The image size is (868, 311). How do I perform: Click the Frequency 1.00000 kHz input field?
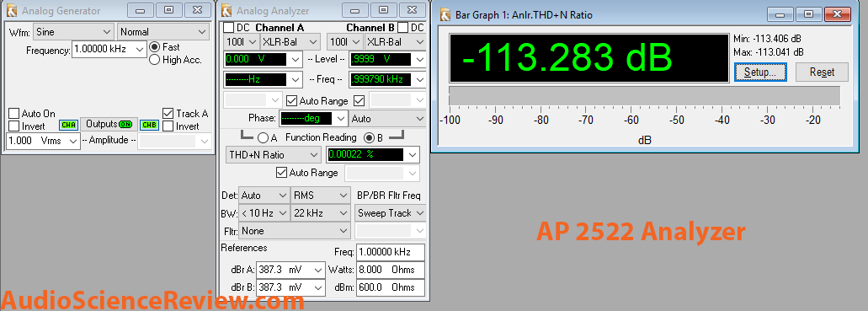coord(109,50)
